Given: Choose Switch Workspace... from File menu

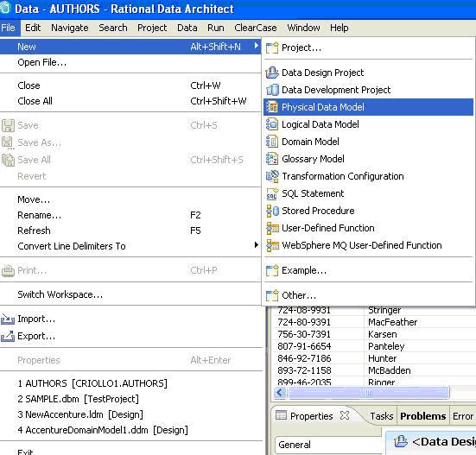Looking at the screenshot, I should pyautogui.click(x=130, y=294).
